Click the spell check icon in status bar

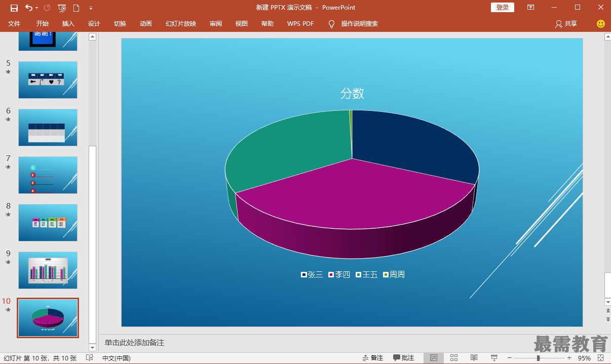90,358
